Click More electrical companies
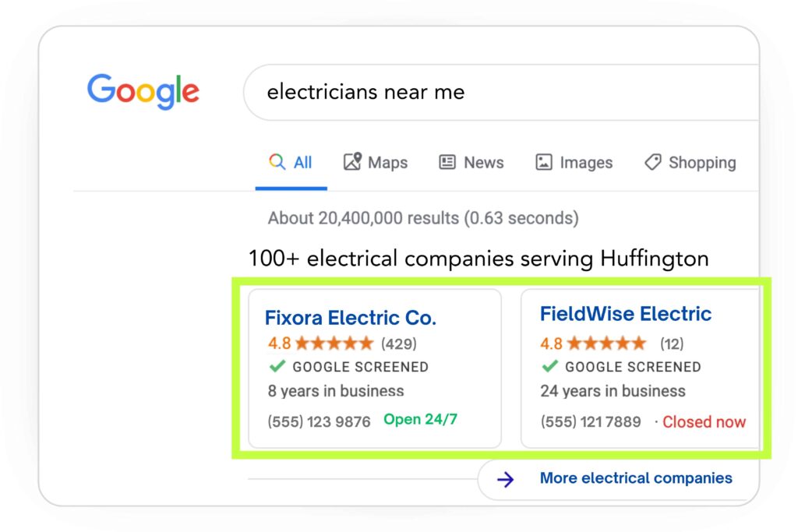The width and height of the screenshot is (798, 532). (635, 478)
